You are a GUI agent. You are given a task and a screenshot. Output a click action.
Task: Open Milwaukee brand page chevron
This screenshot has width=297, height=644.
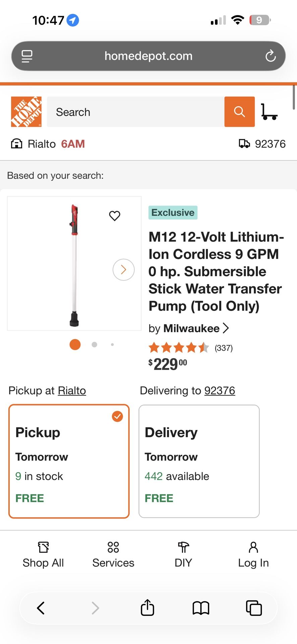click(226, 328)
